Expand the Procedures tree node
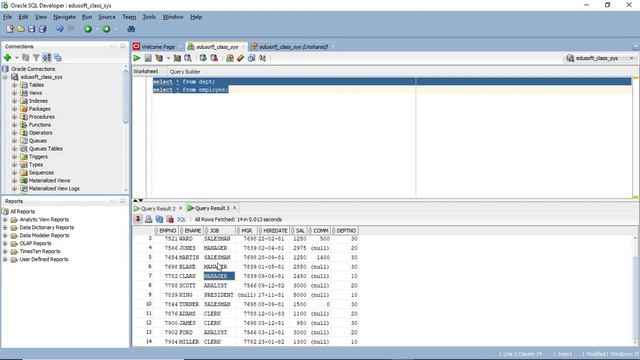640x360 pixels. (x=15, y=117)
